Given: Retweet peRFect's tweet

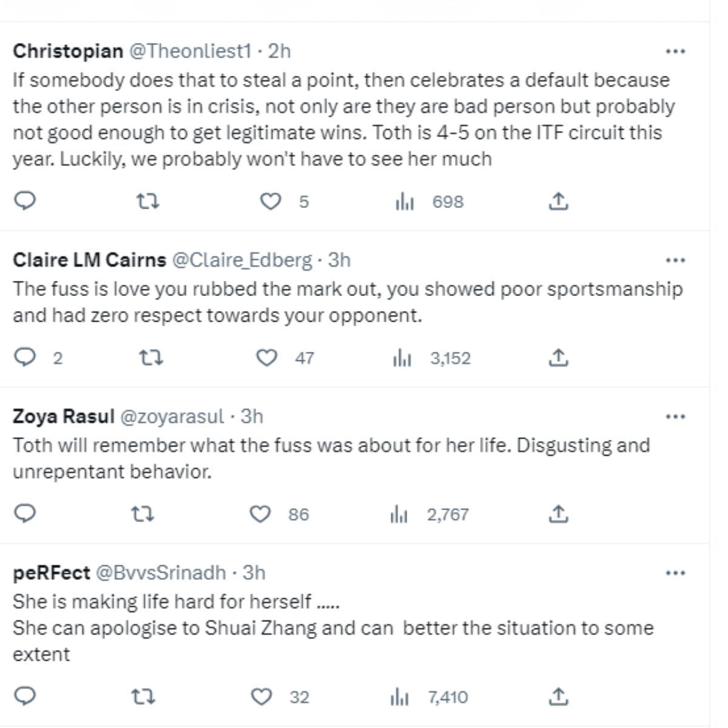Looking at the screenshot, I should [144, 697].
